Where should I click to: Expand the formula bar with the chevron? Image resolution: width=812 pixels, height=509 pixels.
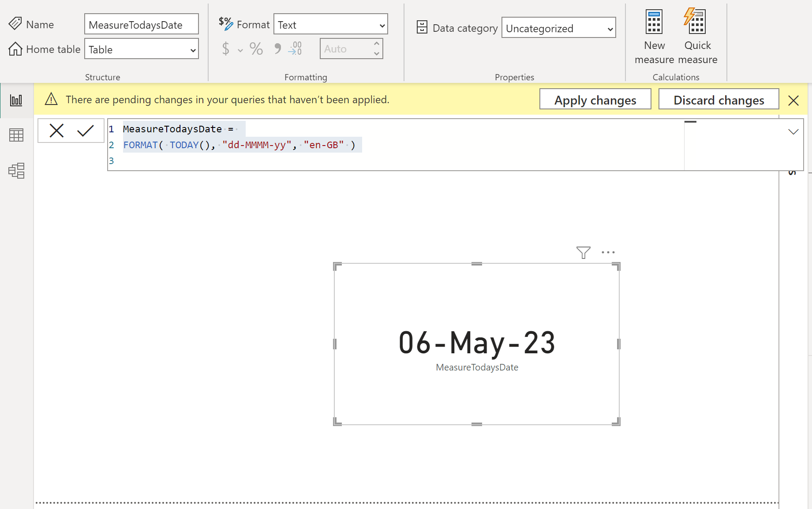(x=793, y=131)
